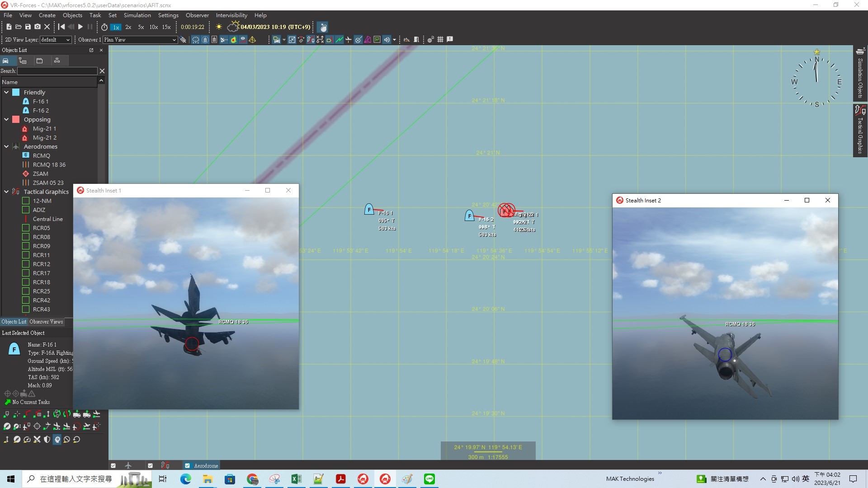Toggle grid display toolbar icon

pyautogui.click(x=440, y=40)
